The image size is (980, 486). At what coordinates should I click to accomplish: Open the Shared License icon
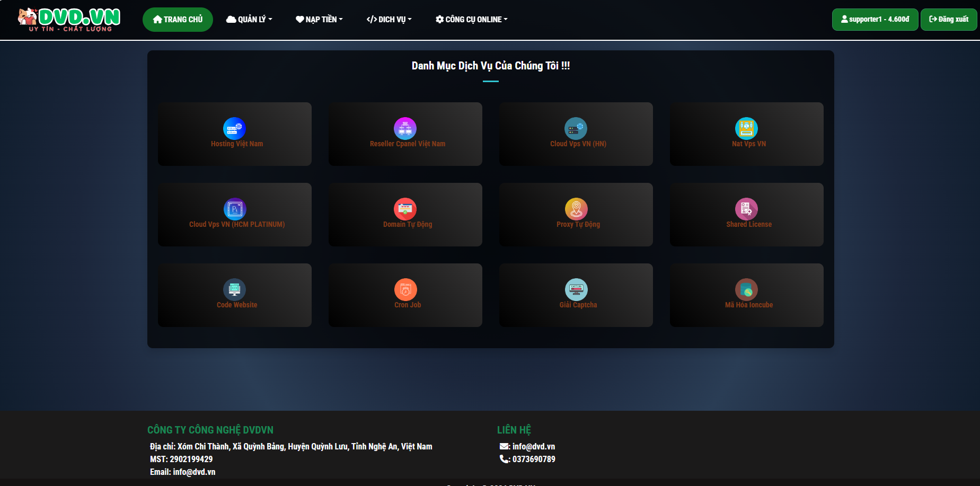coord(746,209)
